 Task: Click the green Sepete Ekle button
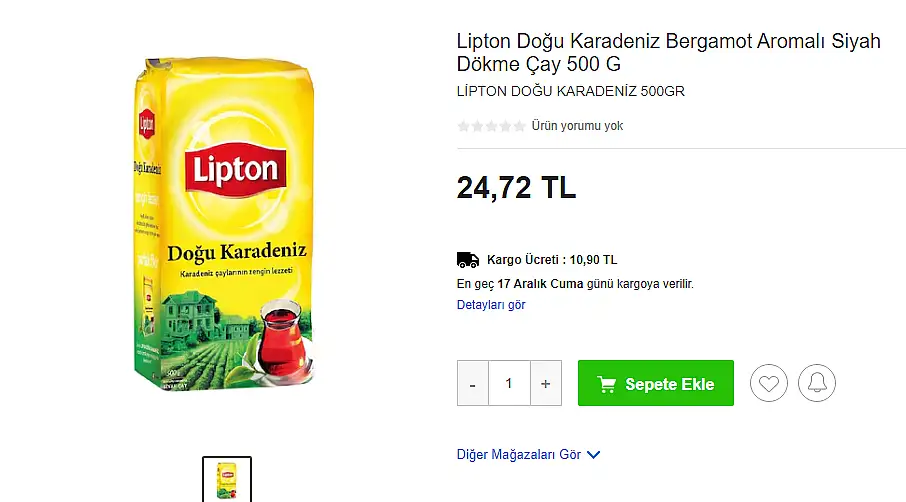pos(656,383)
